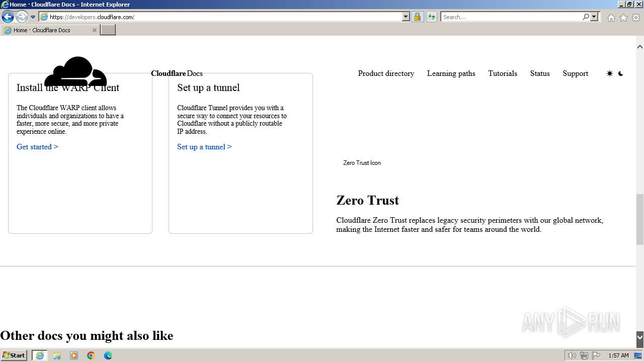644x362 pixels.
Task: Click the 1:57 AM clock
Action: [618, 355]
